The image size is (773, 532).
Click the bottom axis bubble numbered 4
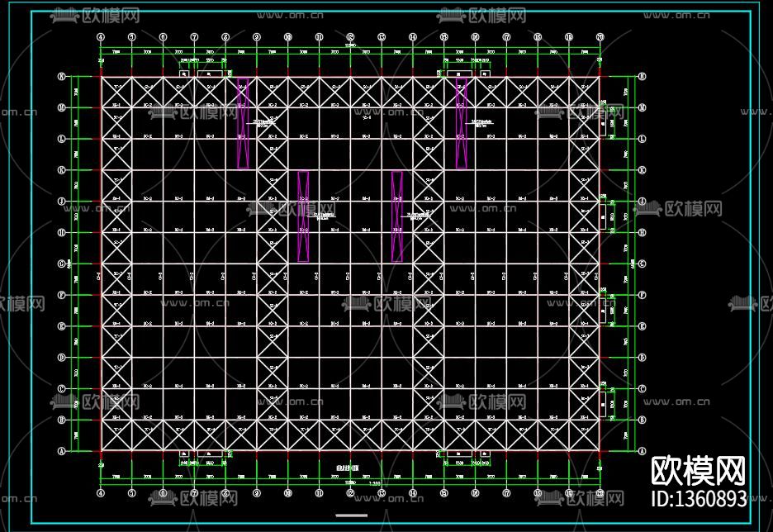click(101, 493)
